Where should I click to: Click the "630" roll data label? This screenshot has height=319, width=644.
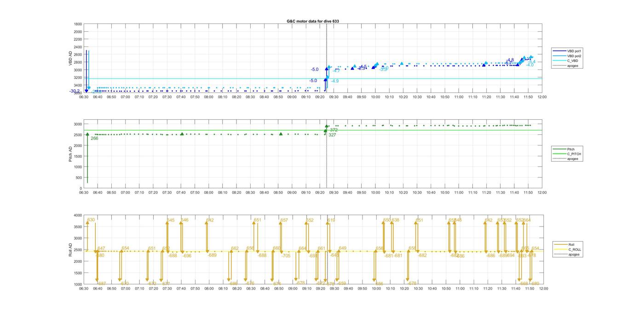pyautogui.click(x=91, y=220)
